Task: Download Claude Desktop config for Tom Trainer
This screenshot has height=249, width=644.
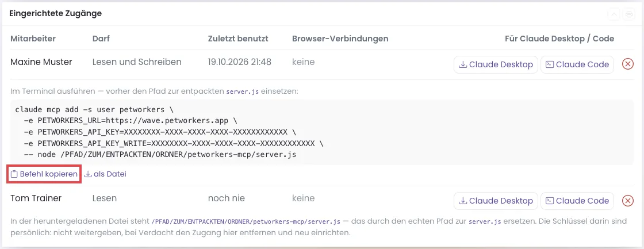Action: pos(496,201)
